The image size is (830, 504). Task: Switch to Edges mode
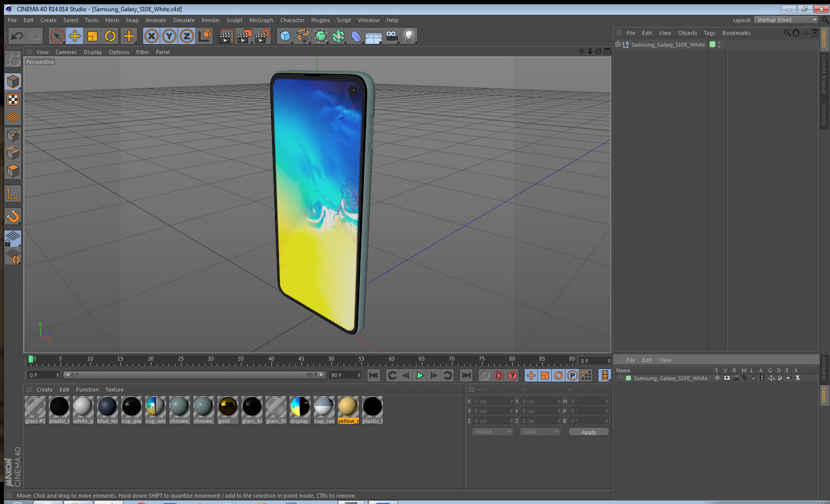point(13,153)
